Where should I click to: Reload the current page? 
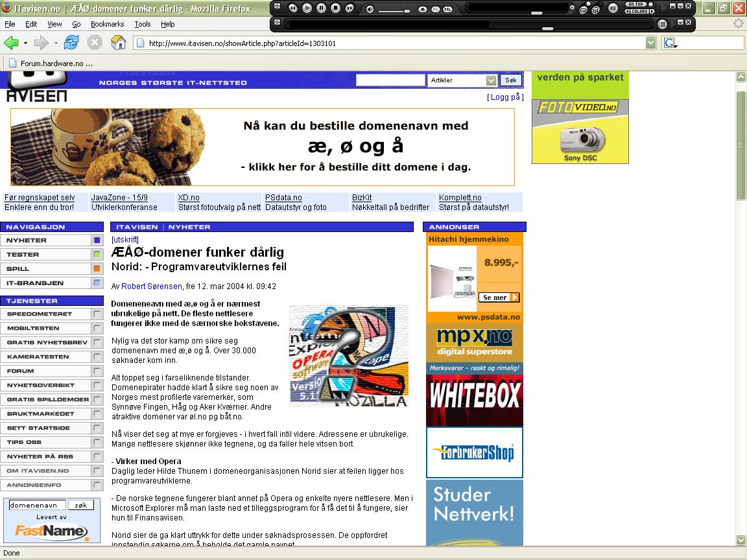coord(71,42)
